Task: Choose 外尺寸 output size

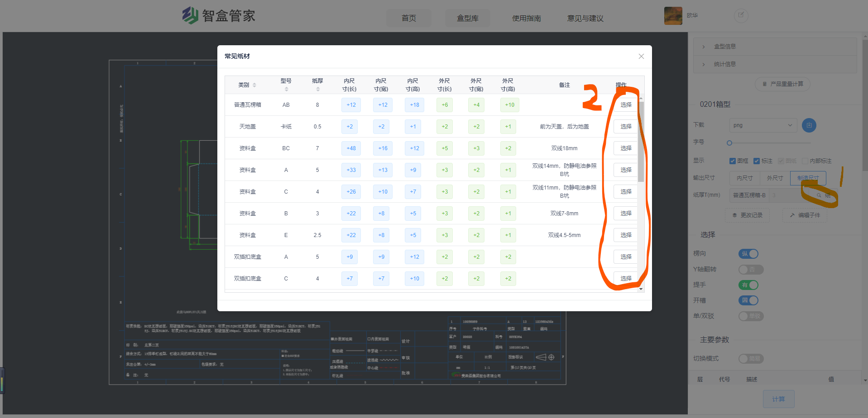Action: pos(775,178)
